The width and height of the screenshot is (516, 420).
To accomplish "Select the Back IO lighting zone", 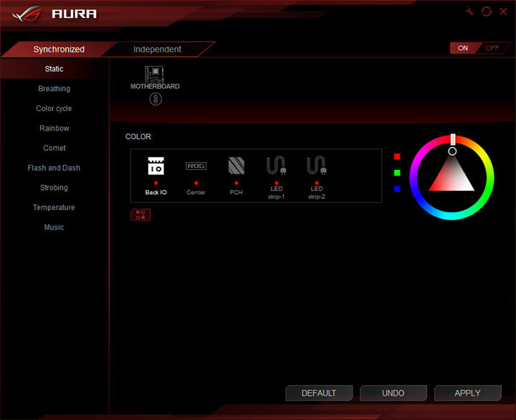I will [x=156, y=176].
